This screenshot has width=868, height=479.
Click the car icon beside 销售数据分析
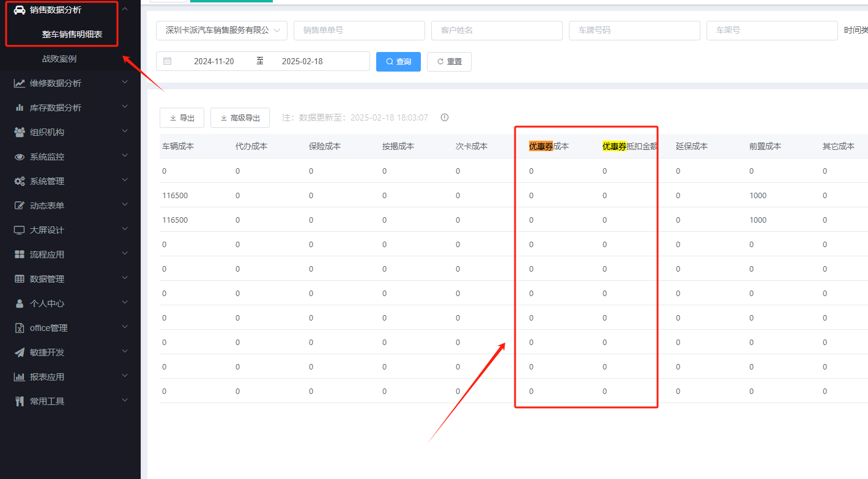click(x=20, y=10)
